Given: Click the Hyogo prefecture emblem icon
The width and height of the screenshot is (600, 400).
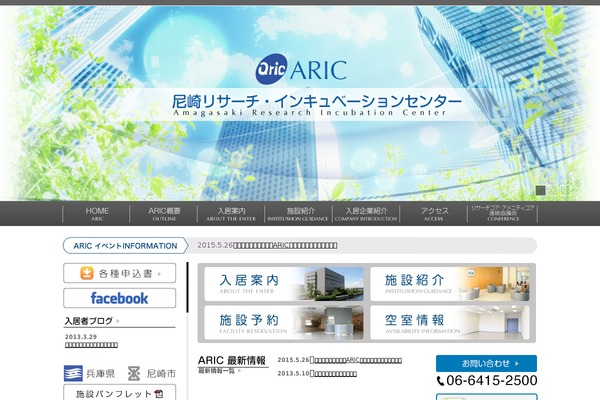Looking at the screenshot, I should 73,373.
